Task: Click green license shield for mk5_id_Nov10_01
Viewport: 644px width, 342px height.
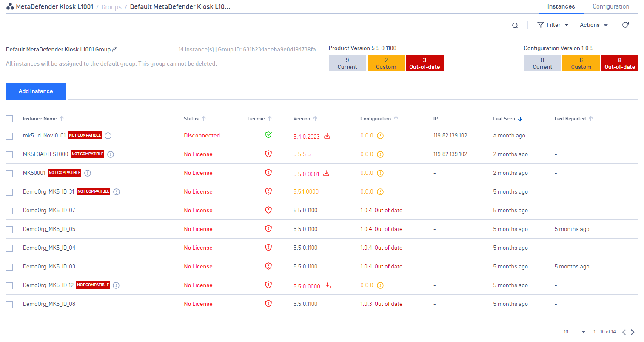Action: pos(268,135)
